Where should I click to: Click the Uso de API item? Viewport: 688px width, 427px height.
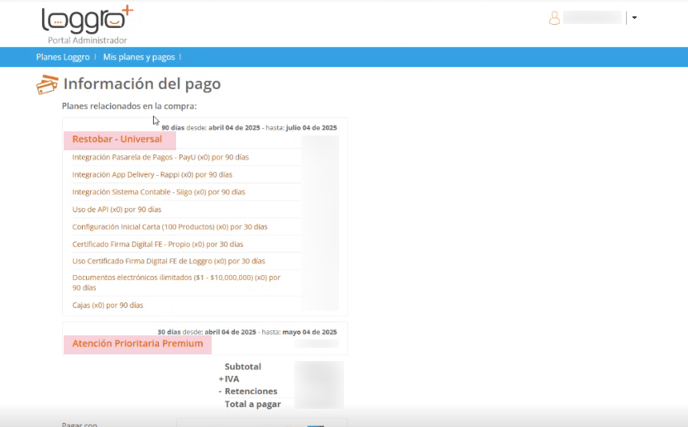[116, 210]
